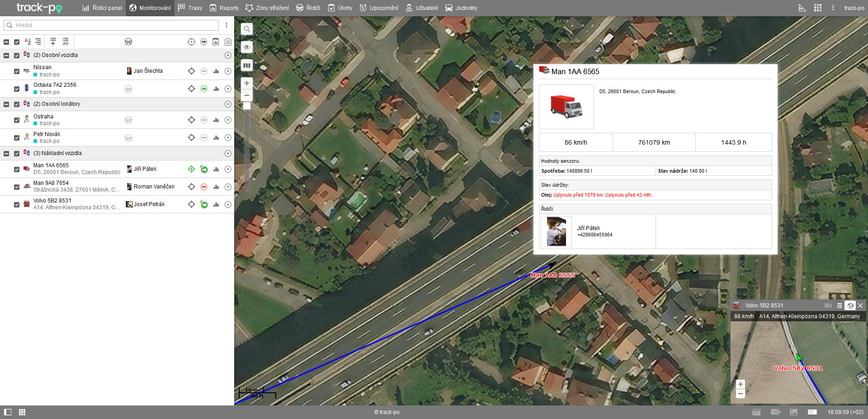
Task: Switch Volvo mini-map to globe view
Action: click(850, 306)
